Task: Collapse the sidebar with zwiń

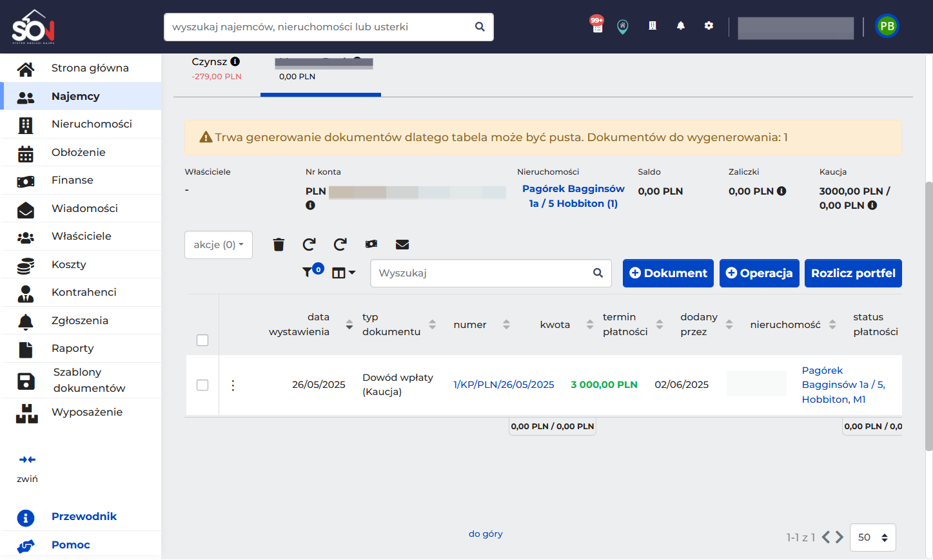Action: click(27, 468)
